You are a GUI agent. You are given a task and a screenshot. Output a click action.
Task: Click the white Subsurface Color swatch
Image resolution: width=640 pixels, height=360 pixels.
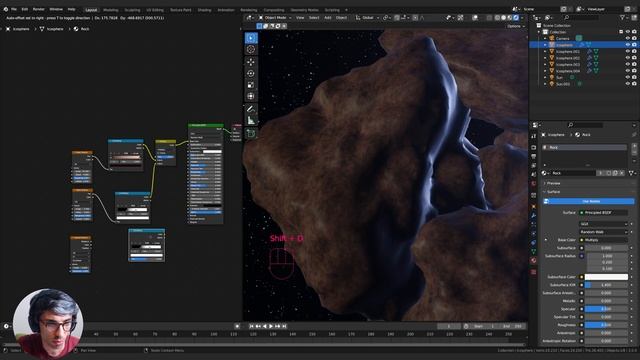606,277
